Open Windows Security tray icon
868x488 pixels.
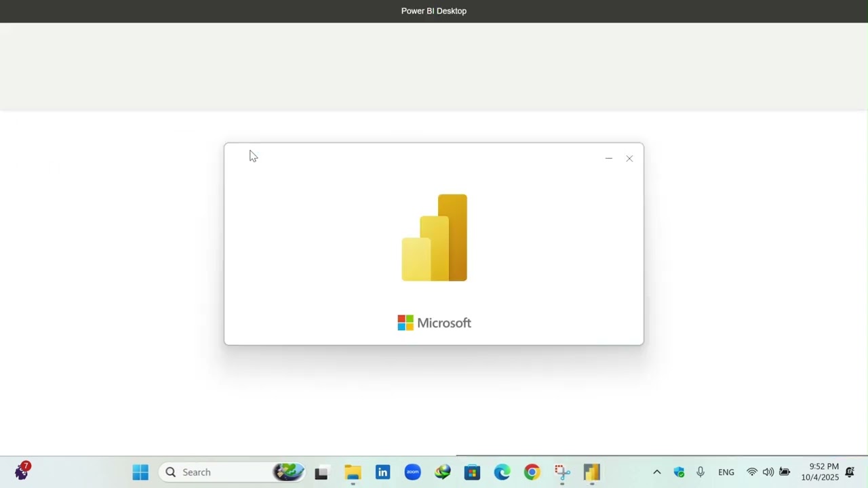679,472
